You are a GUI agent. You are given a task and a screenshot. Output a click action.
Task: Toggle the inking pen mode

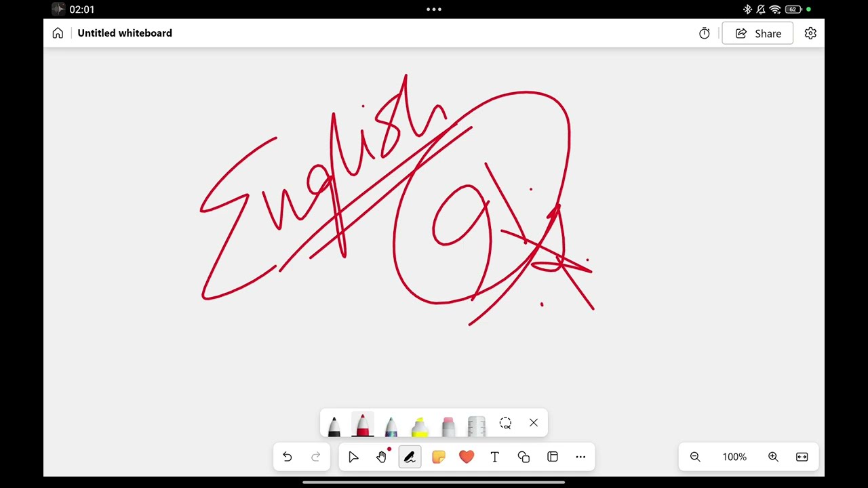click(x=410, y=457)
